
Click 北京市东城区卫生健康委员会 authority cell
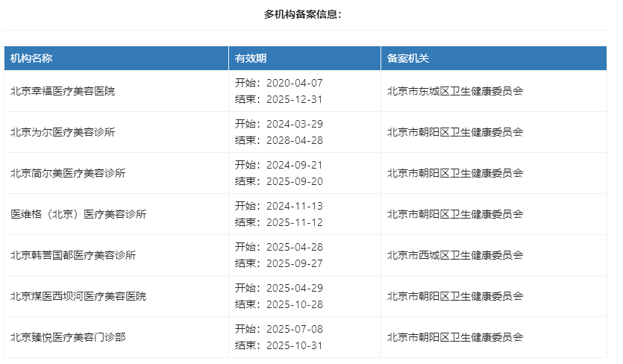455,91
